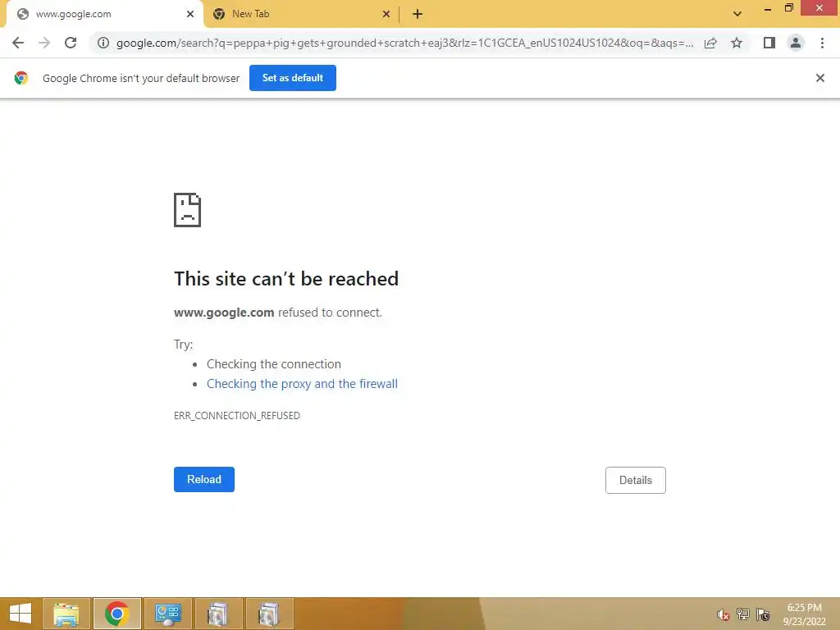Share this page icon in address bar
The width and height of the screenshot is (840, 630).
(x=710, y=43)
